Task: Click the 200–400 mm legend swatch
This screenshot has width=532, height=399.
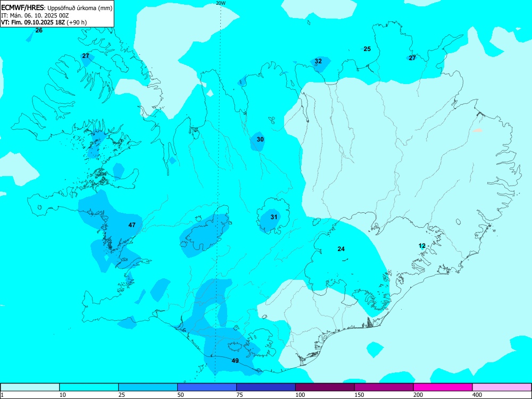Action: click(443, 387)
